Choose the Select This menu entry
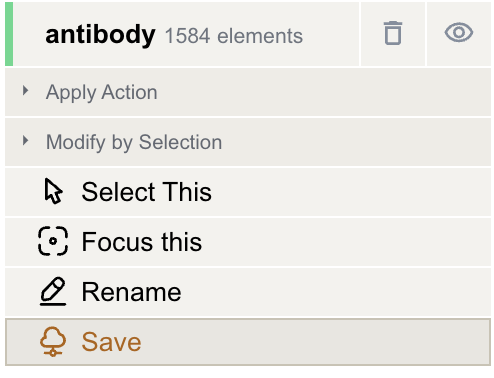 [147, 192]
